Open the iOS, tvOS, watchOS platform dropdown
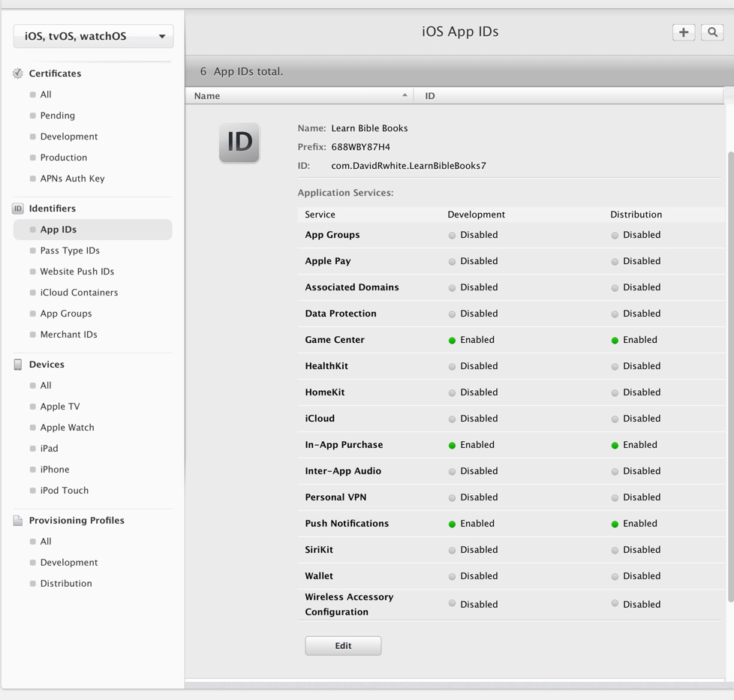Image resolution: width=734 pixels, height=700 pixels. 93,36
